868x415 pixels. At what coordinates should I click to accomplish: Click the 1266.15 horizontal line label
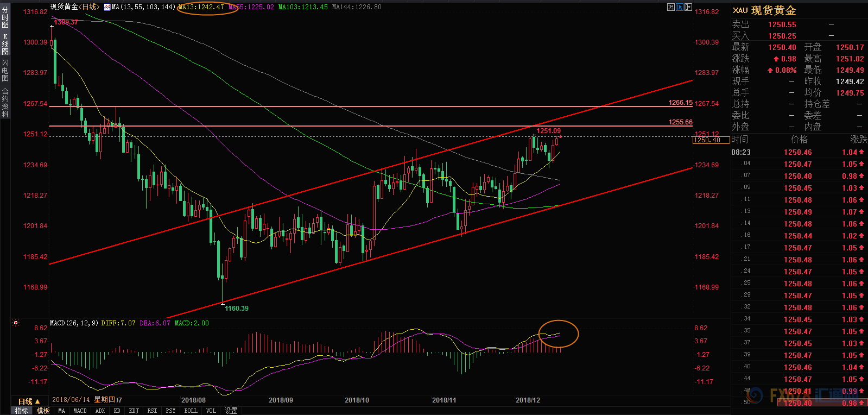[680, 103]
